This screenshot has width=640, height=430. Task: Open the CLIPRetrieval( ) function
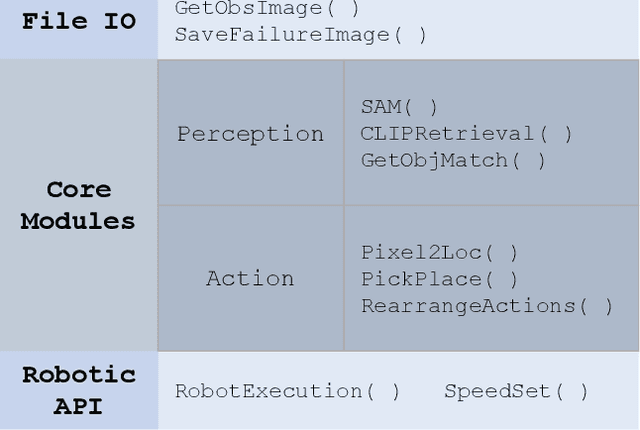[x=466, y=133]
